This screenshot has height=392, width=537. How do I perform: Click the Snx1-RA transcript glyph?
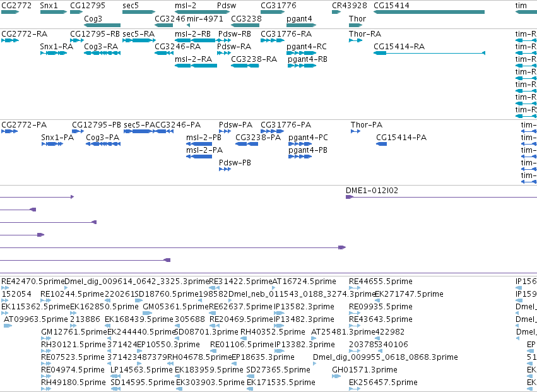tap(54, 53)
